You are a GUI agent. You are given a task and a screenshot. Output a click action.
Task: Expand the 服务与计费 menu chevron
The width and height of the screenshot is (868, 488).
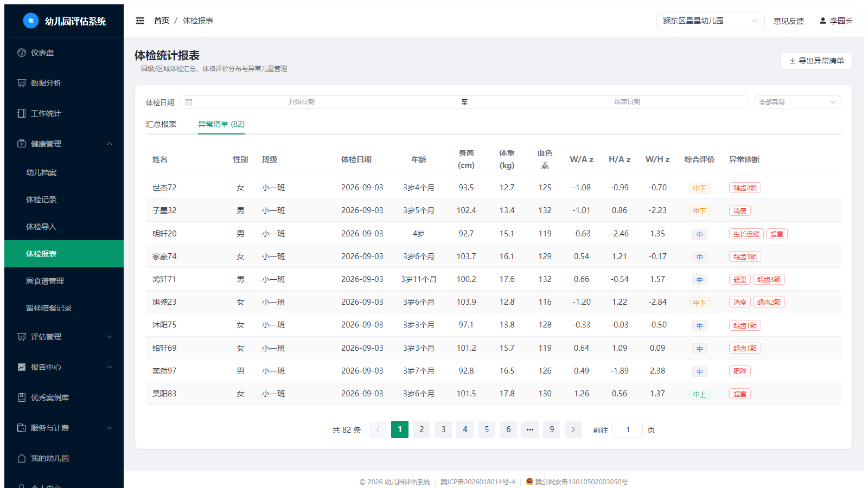(x=110, y=428)
